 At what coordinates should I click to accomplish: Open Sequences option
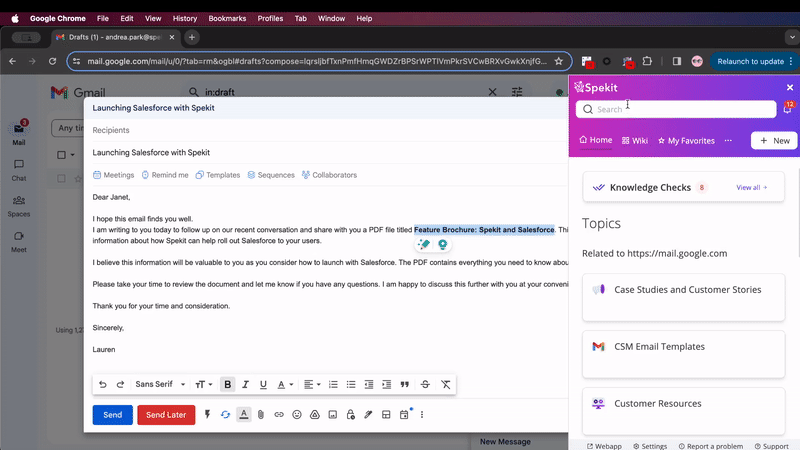click(x=271, y=175)
